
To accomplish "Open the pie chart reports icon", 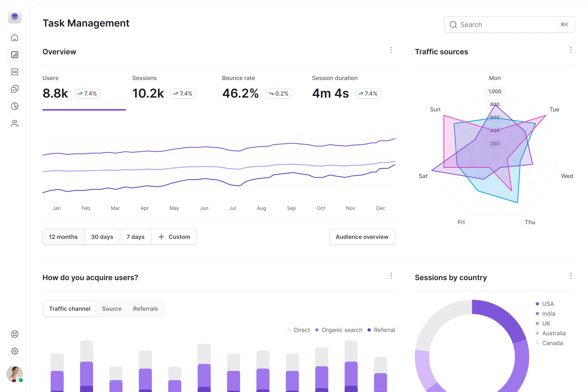I will point(15,106).
